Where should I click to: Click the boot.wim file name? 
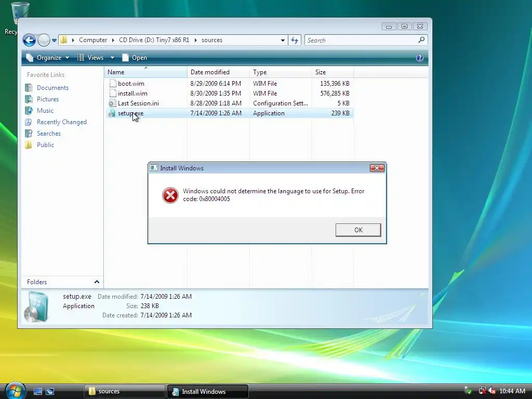(x=131, y=84)
